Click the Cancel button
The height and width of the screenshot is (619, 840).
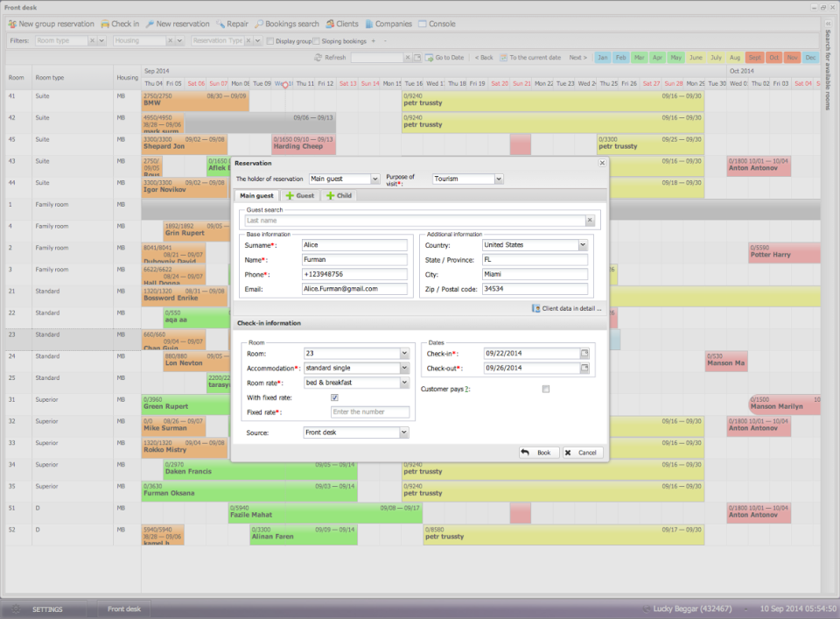(583, 453)
